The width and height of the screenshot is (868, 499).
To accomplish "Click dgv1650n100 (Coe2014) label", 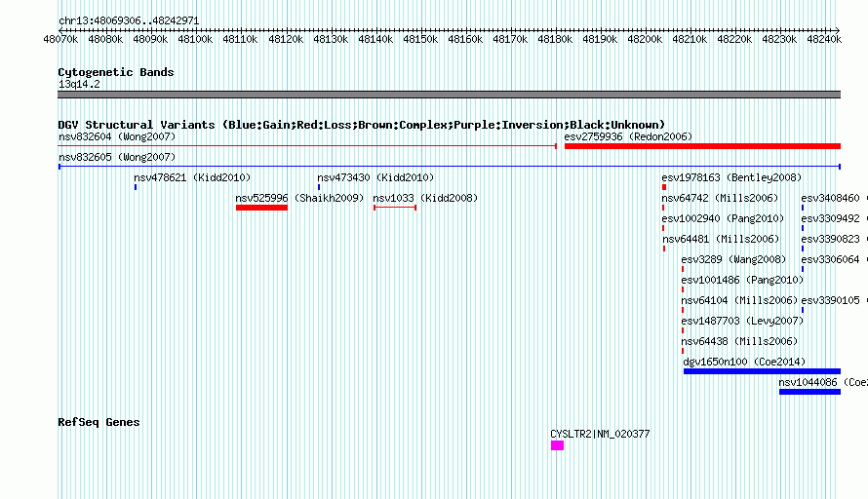I will [744, 362].
